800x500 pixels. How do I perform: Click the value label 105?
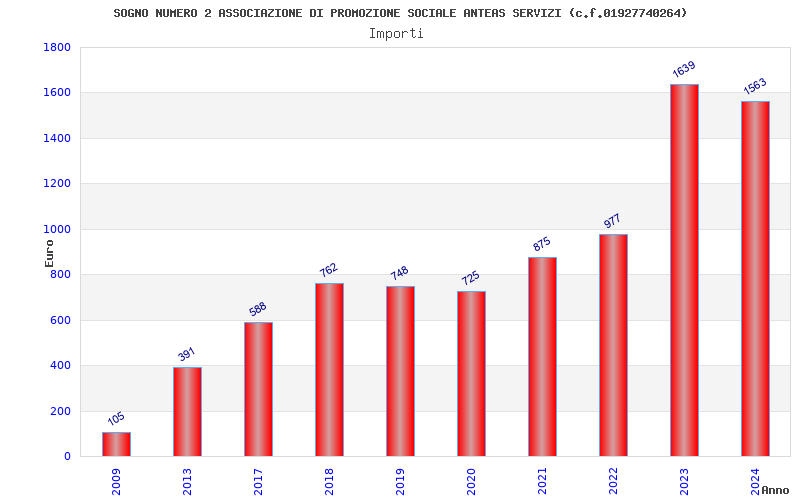point(116,418)
